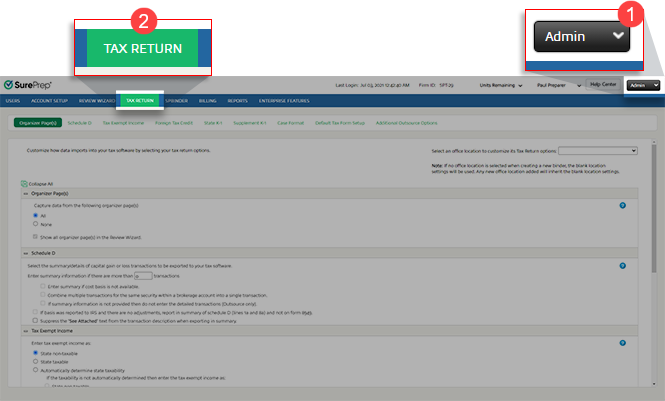The height and width of the screenshot is (401, 665).
Task: Switch to the Additional Outsource Options tab
Action: point(406,123)
